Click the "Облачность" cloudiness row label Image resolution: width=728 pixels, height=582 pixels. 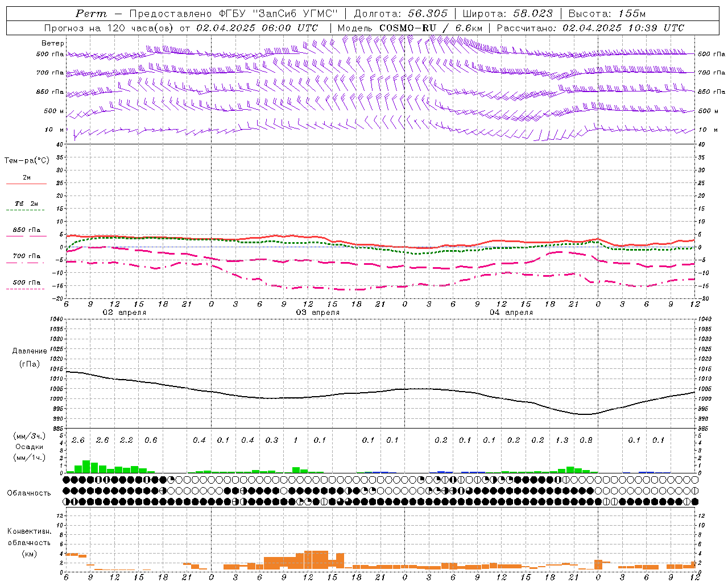pos(29,493)
